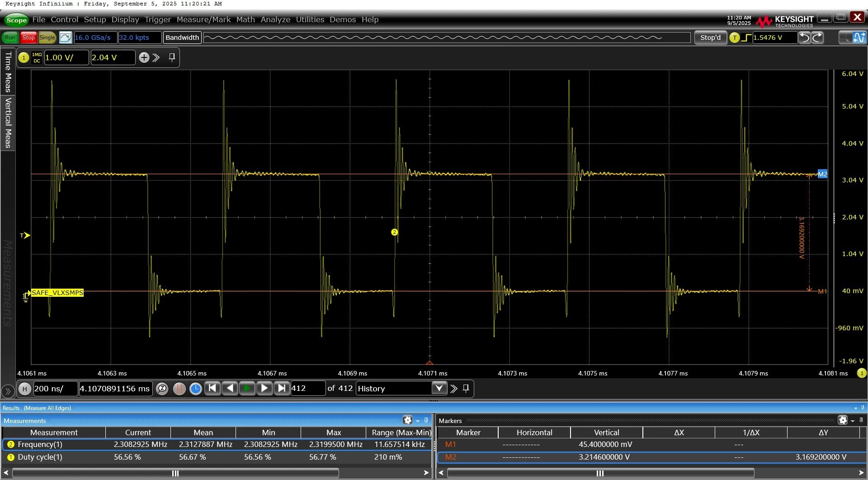The image size is (868, 480).
Task: Open the Control menu
Action: pos(64,19)
